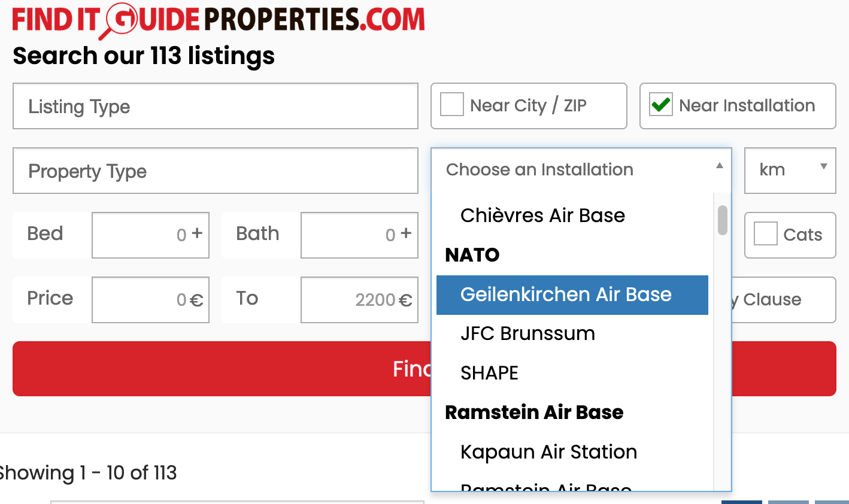This screenshot has height=504, width=849.
Task: Click Search our 113 listings heading
Action: tap(144, 56)
